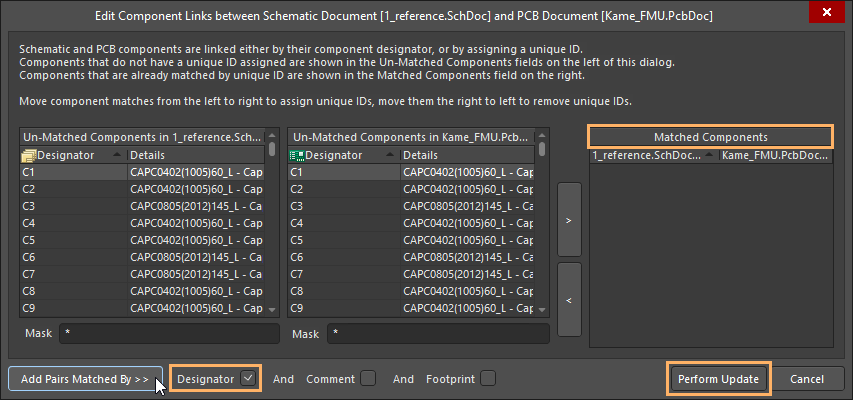The height and width of the screenshot is (400, 853).
Task: Click the schematic list vertical scrollbar
Action: tap(273, 230)
